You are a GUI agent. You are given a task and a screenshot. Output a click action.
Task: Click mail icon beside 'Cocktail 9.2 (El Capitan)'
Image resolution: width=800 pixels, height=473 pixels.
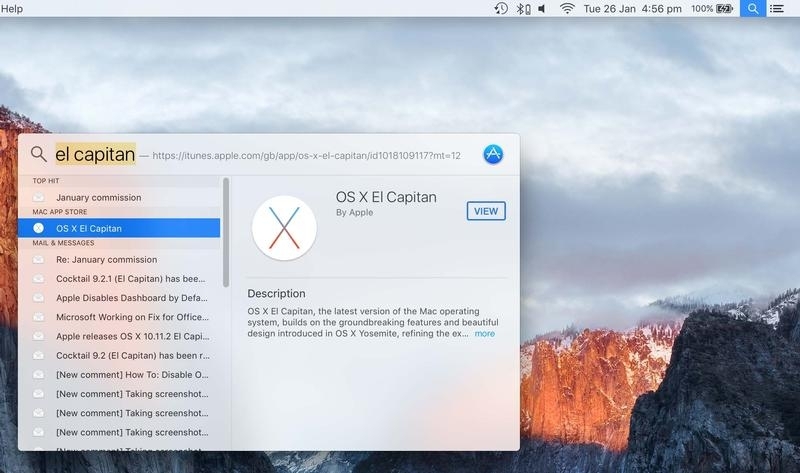coord(38,356)
